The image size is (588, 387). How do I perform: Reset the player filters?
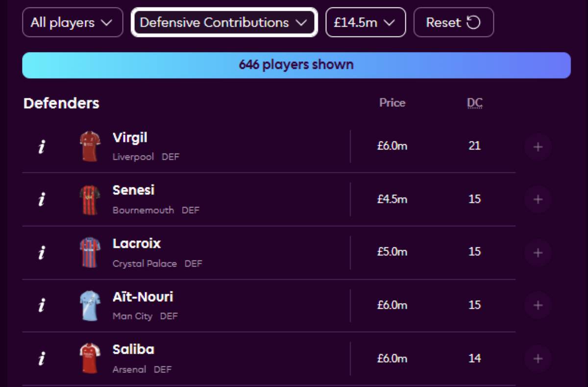click(453, 23)
